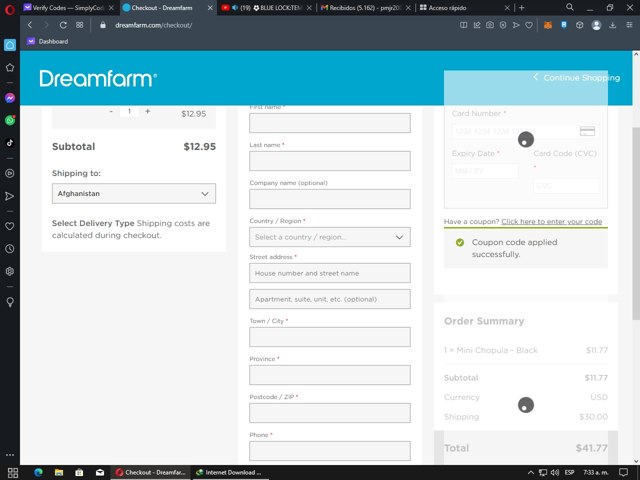
Task: Focus the Postcode / ZIP field
Action: coord(330,413)
